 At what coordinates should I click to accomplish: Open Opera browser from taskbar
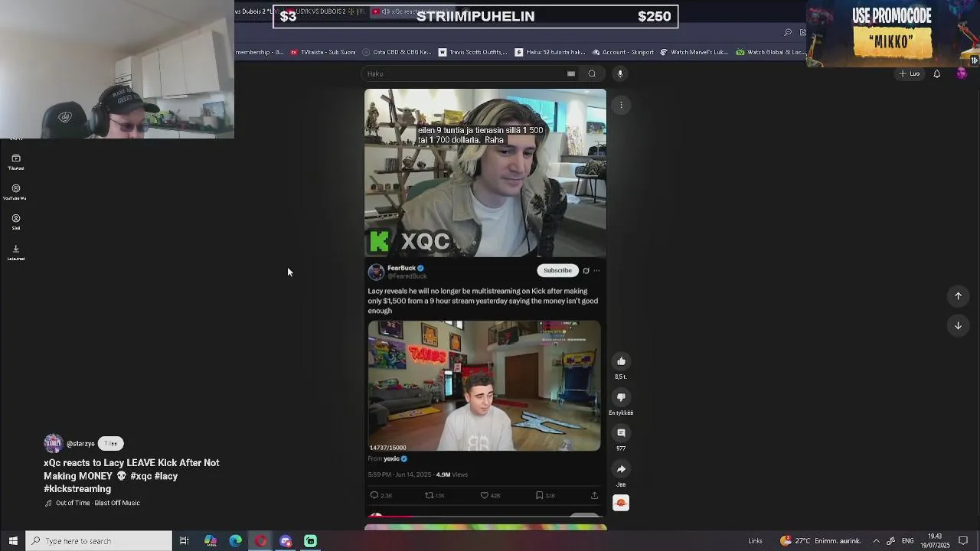[261, 541]
